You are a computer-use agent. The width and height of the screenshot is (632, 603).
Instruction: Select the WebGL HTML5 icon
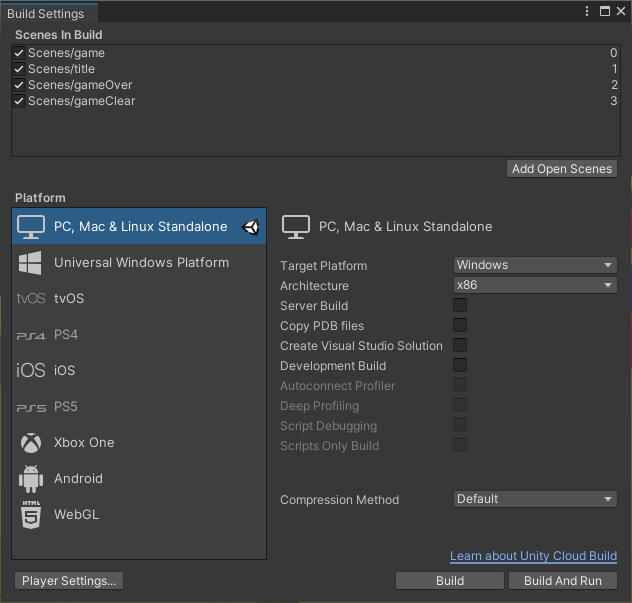(31, 515)
